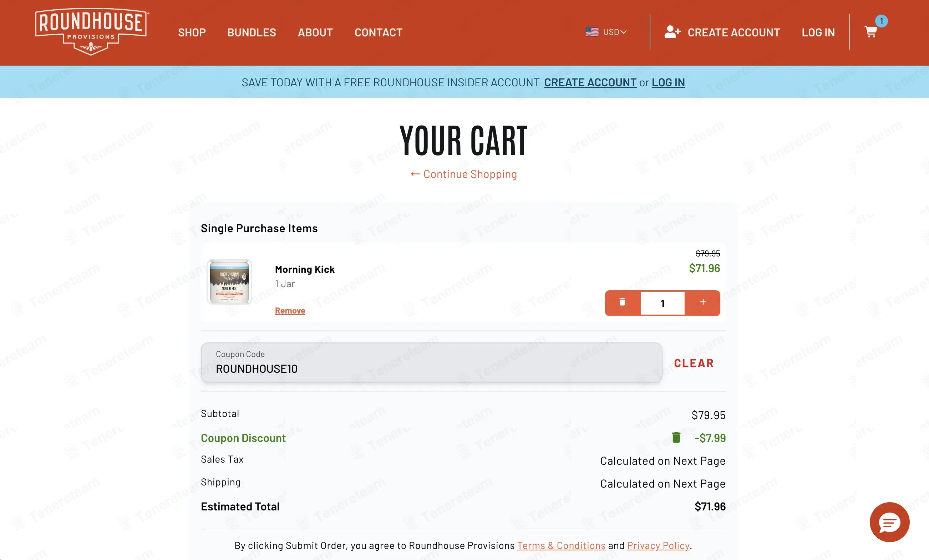Click the Single Purchase Items heading
Image resolution: width=929 pixels, height=560 pixels.
click(x=259, y=228)
